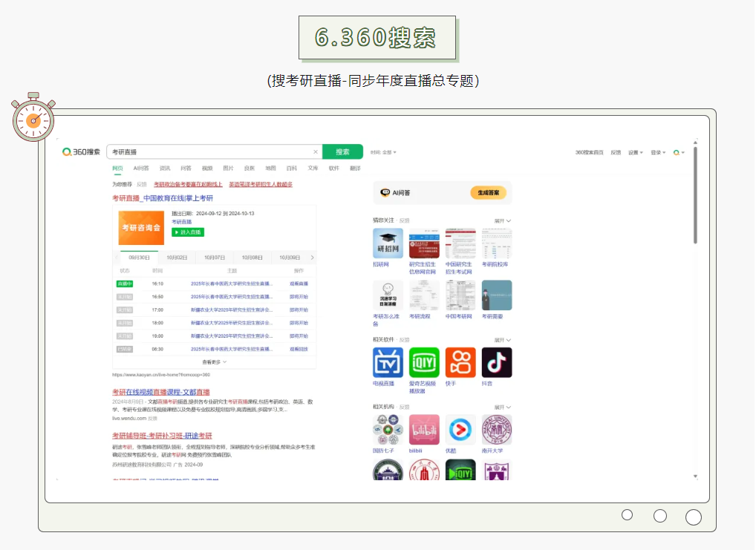
Task: Switch to the 百科 tab
Action: [292, 168]
